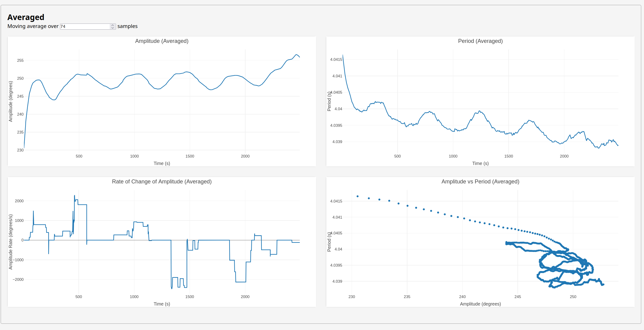Click 'Time (s)' axis label under Period chart

coord(480,163)
